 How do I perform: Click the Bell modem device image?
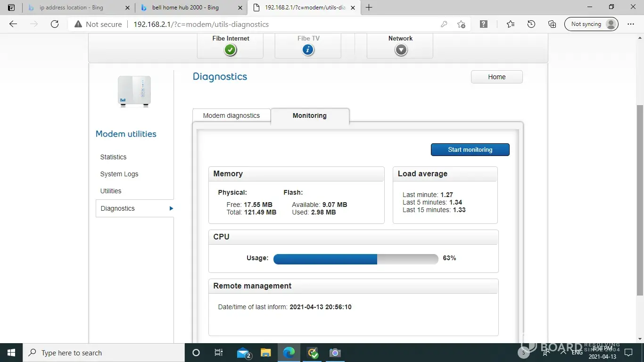[134, 91]
